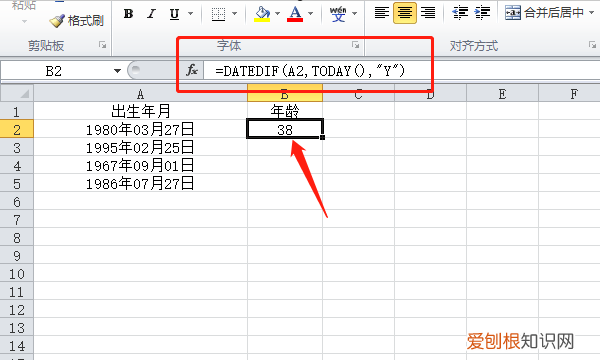Open Merge and Center dropdown arrow
Screen dimensions: 600x360
pos(592,13)
